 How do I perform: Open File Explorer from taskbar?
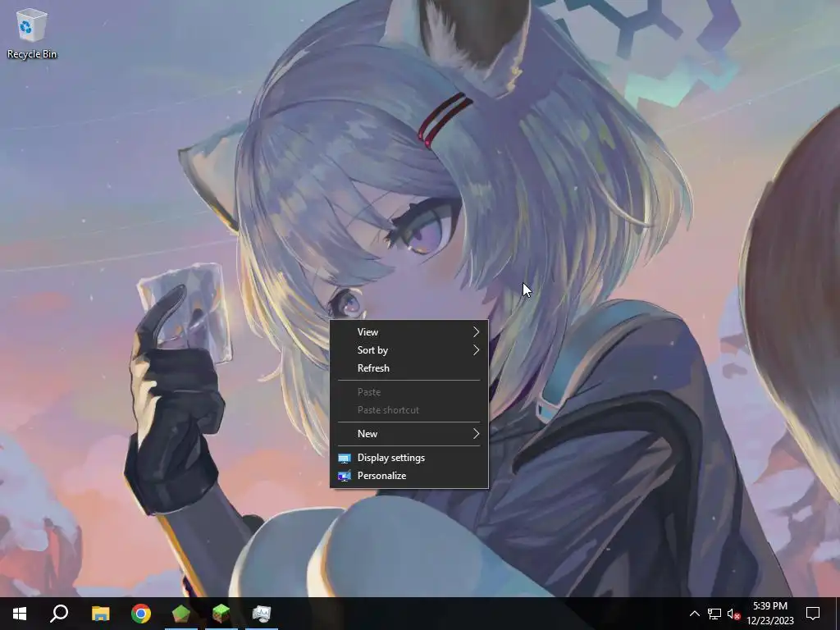pos(100,614)
